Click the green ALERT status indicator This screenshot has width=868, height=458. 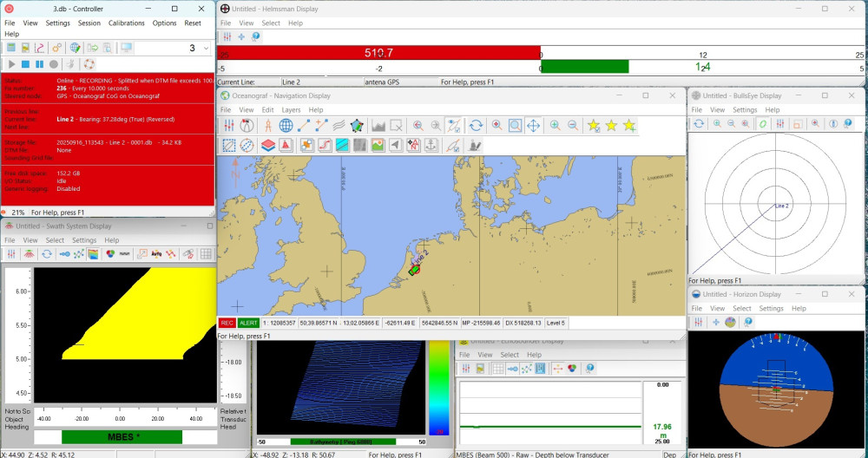click(x=248, y=323)
